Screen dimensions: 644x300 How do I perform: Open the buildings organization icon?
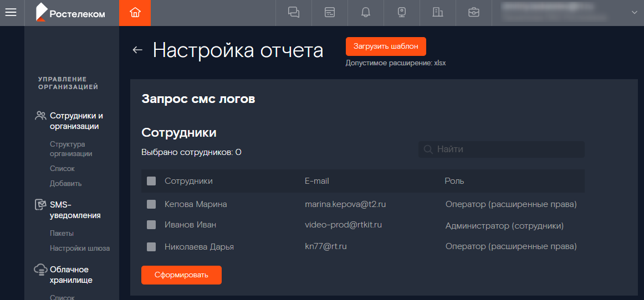438,13
